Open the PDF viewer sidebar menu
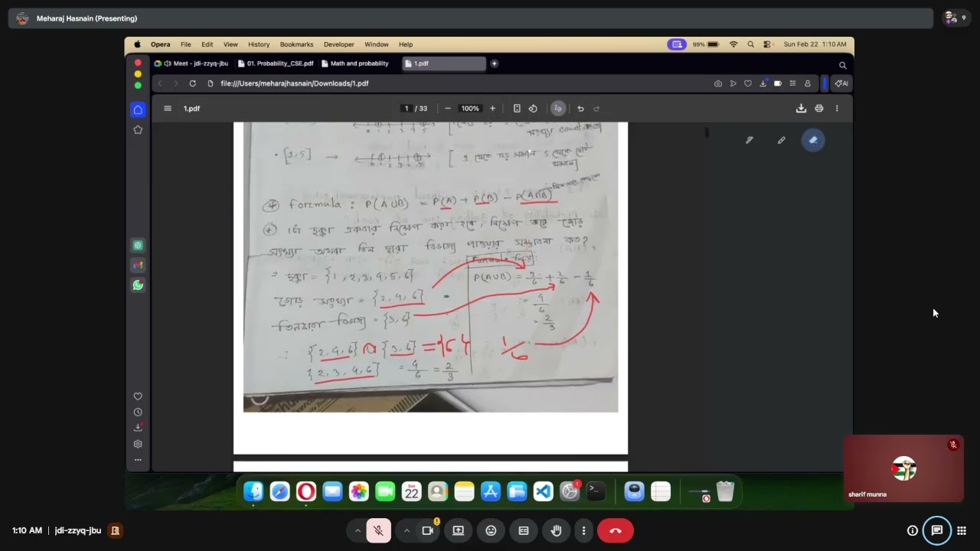 [168, 109]
